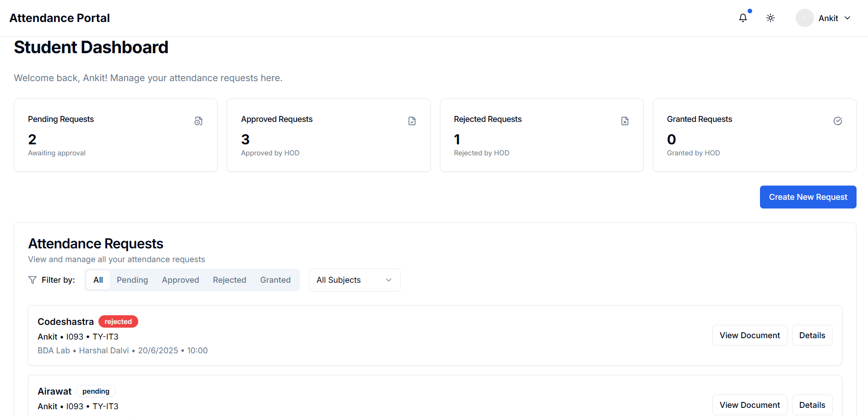The image size is (868, 417).
Task: Filter by Rejected requests
Action: 229,280
